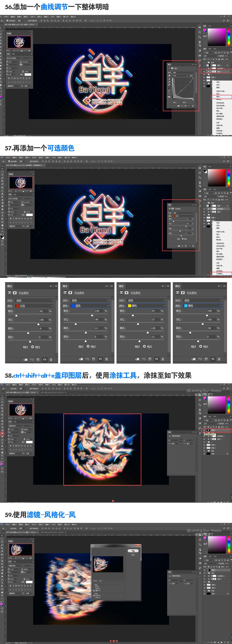Select 绝对 (Absolute) radio in Blues (蓝色) panel
The width and height of the screenshot is (232, 644).
pos(88,346)
